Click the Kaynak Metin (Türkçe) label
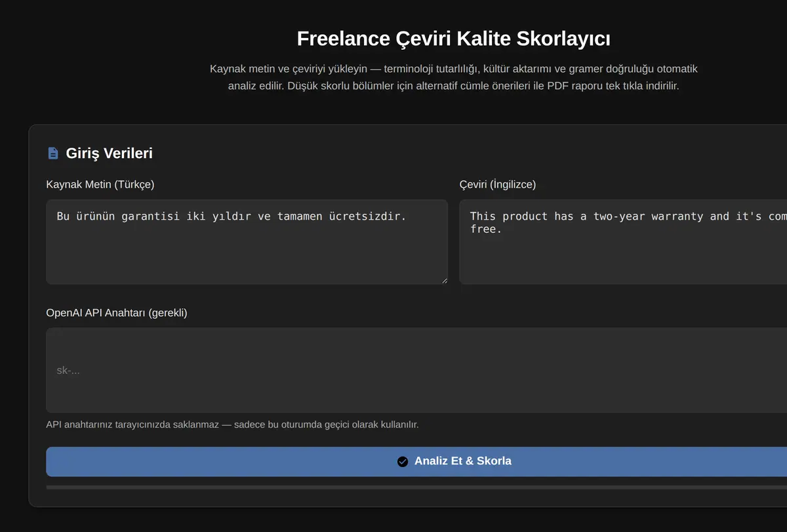The height and width of the screenshot is (532, 787). click(x=100, y=184)
